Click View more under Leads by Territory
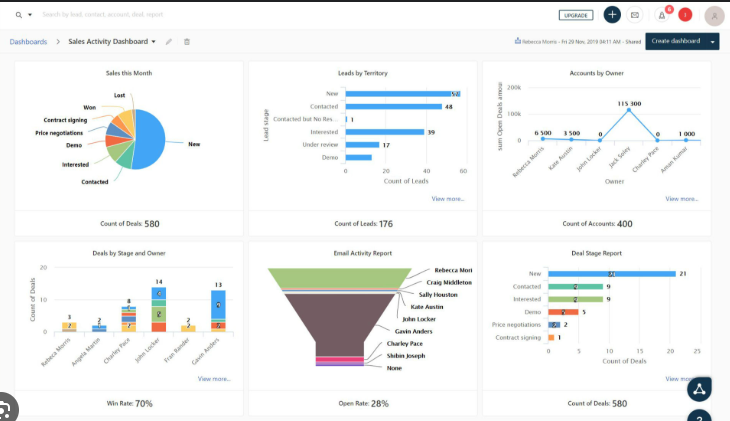 [x=448, y=199]
